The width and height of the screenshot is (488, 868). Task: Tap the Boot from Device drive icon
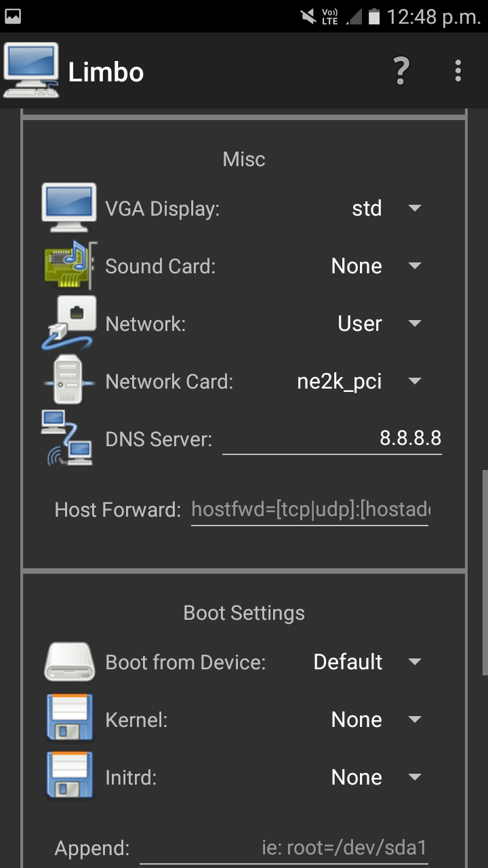pos(70,662)
